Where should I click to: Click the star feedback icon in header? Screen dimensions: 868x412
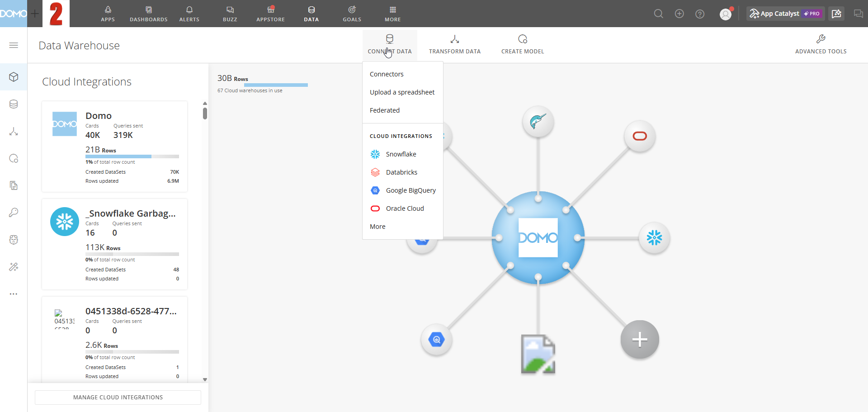pos(837,14)
